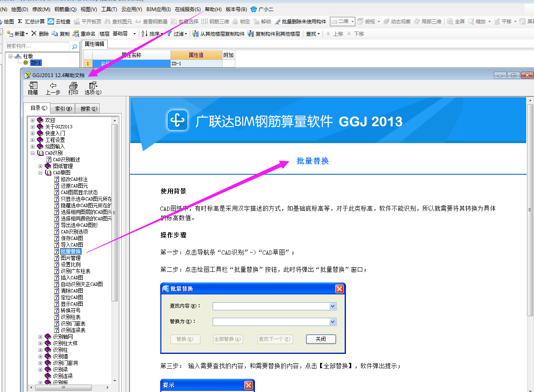Click the 局部三维 icon
Screen dimensions: 534x392
(x=417, y=21)
